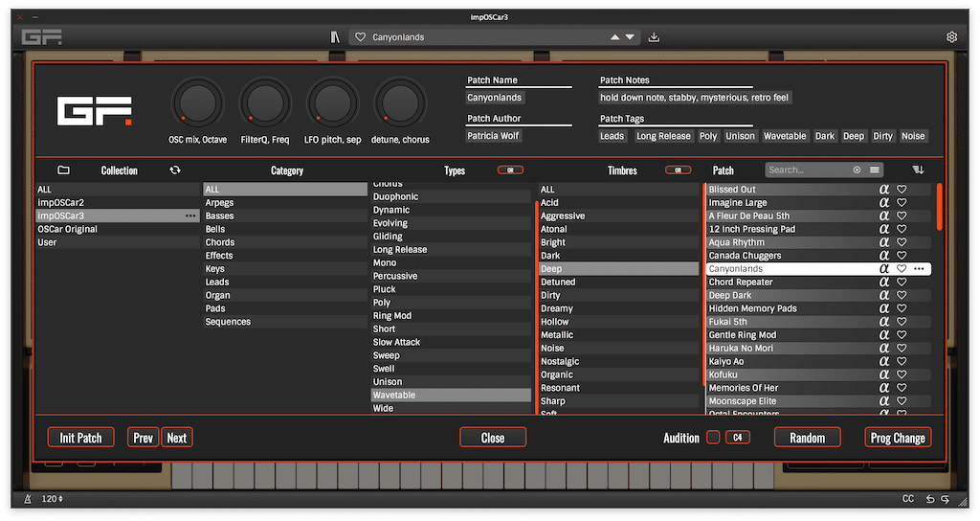980x521 pixels.
Task: Favorite the Kofuku patch
Action: click(902, 374)
